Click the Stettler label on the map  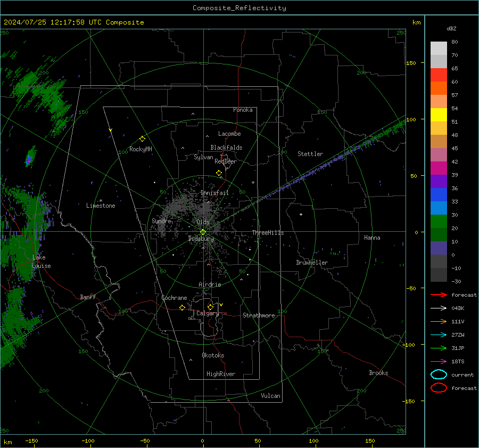[x=310, y=154]
